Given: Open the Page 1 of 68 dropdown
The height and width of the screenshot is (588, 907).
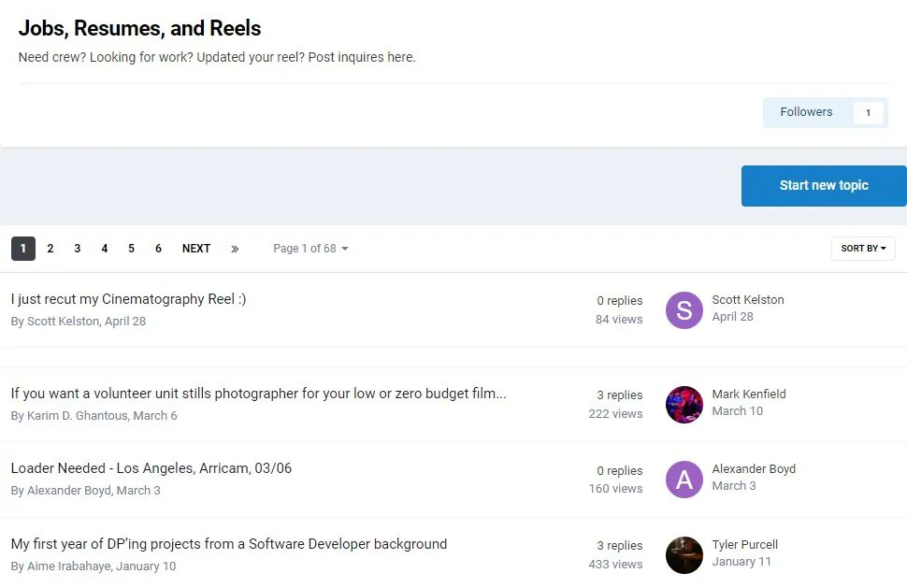Looking at the screenshot, I should (310, 249).
